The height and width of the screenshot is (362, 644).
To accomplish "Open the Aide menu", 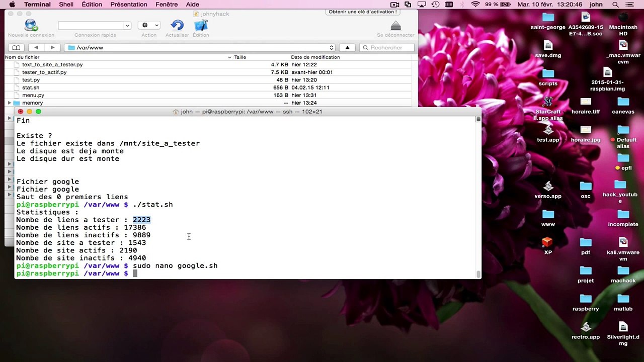I will [x=193, y=5].
